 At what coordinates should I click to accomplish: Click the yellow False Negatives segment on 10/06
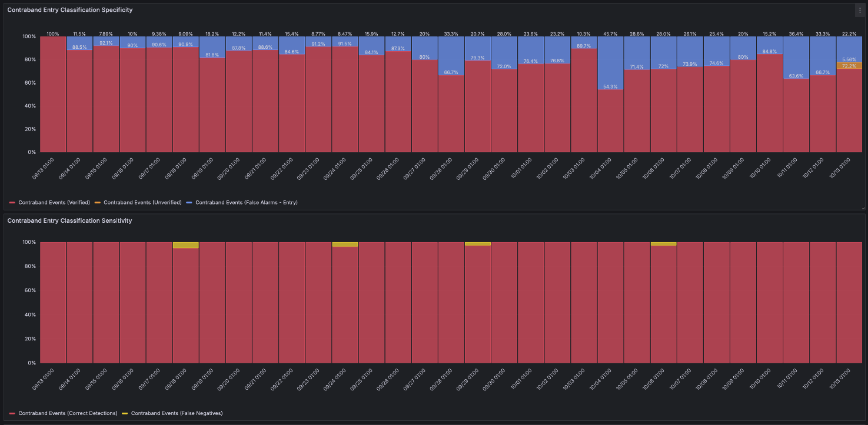663,244
